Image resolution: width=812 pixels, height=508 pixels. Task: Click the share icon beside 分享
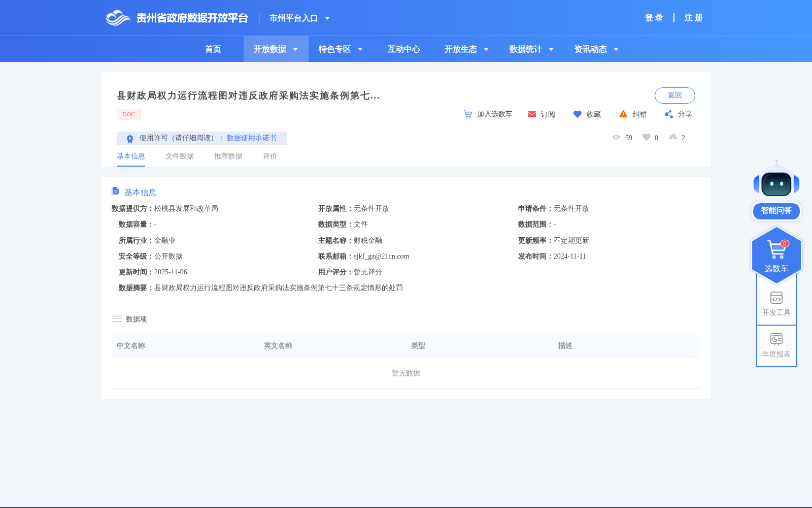669,114
